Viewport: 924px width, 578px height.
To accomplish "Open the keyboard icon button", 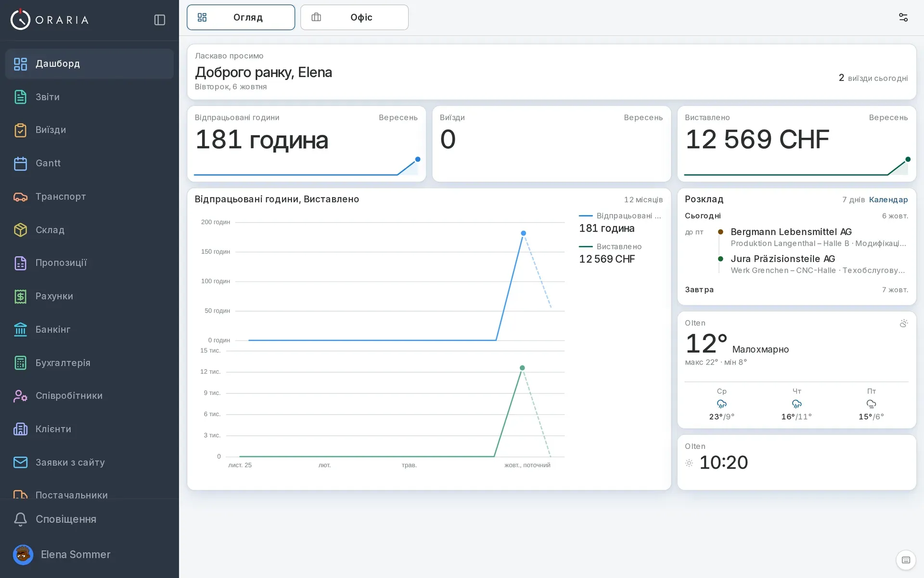I will (x=906, y=560).
